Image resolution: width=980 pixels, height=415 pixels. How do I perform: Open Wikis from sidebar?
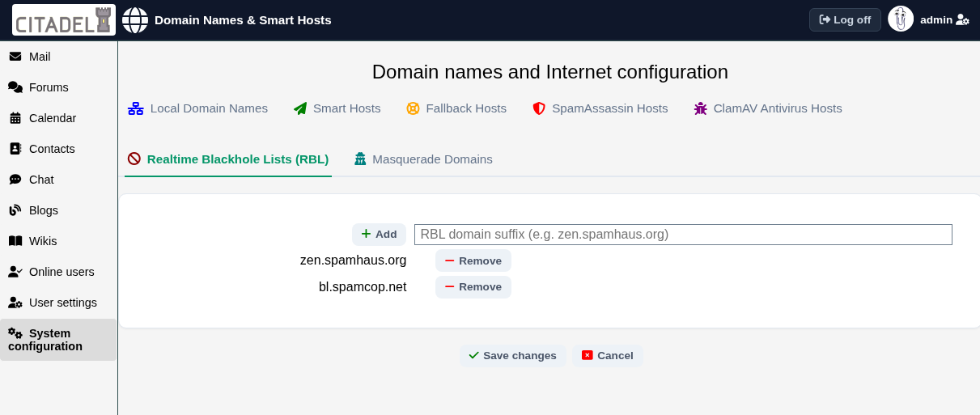58,241
